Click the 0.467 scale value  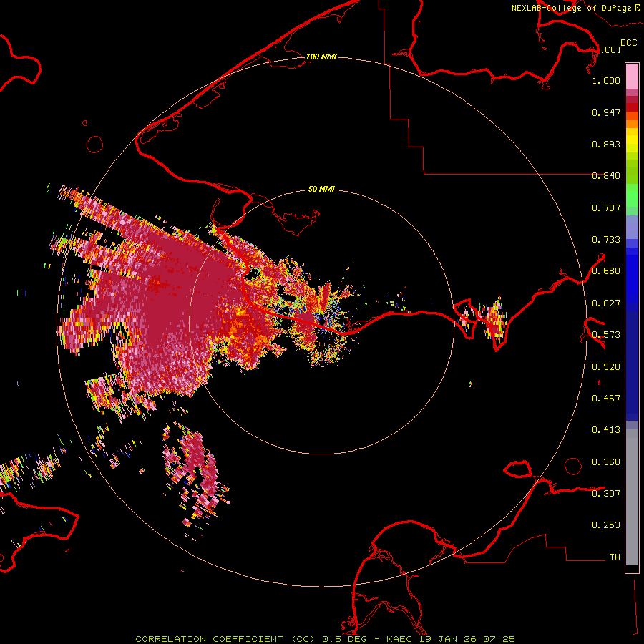click(606, 399)
